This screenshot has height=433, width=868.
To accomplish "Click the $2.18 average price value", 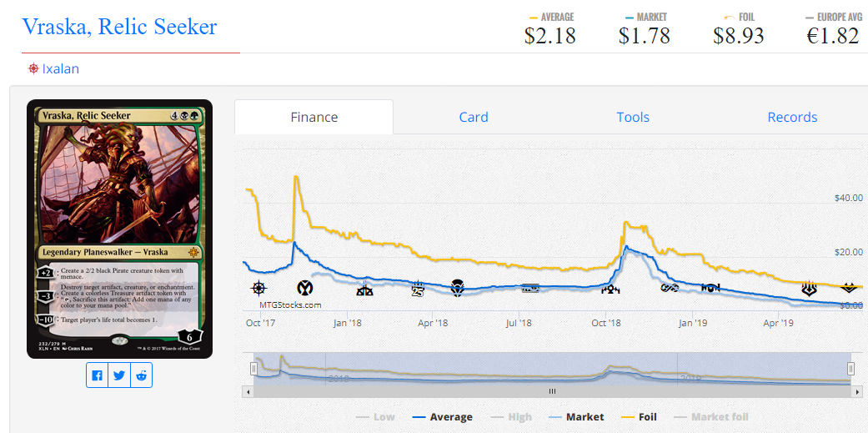I will click(x=550, y=36).
